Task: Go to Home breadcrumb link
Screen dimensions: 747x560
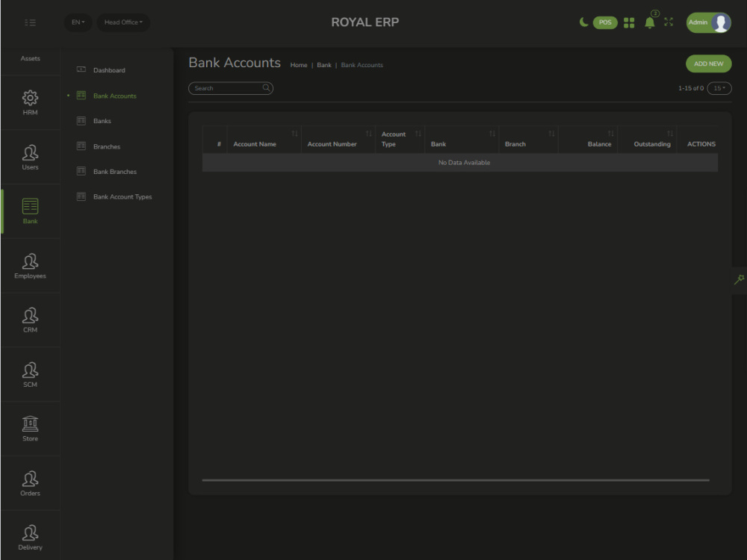Action: [x=299, y=65]
